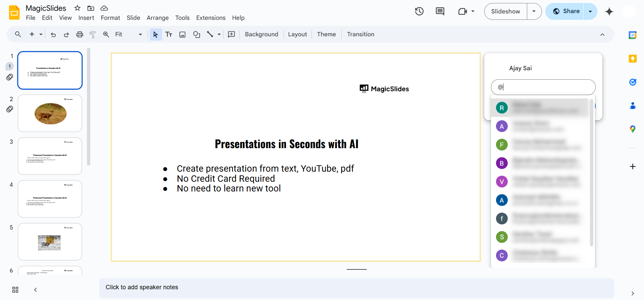
Task: Choose the suggested contact with R avatar
Action: [540, 108]
